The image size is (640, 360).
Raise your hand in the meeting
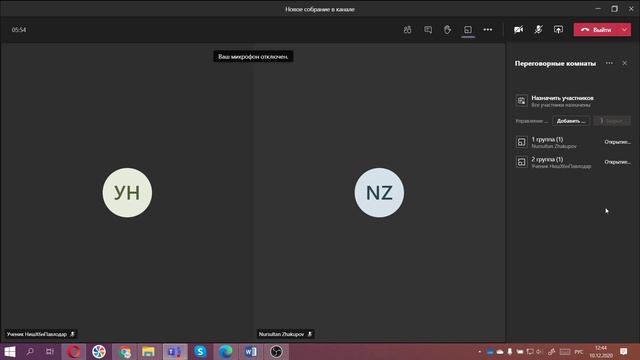click(448, 30)
